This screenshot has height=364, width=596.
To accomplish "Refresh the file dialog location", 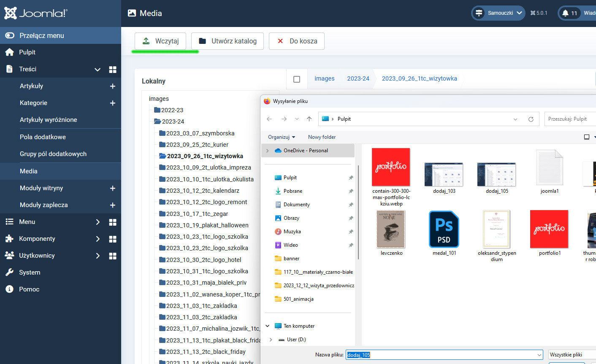I will click(531, 119).
